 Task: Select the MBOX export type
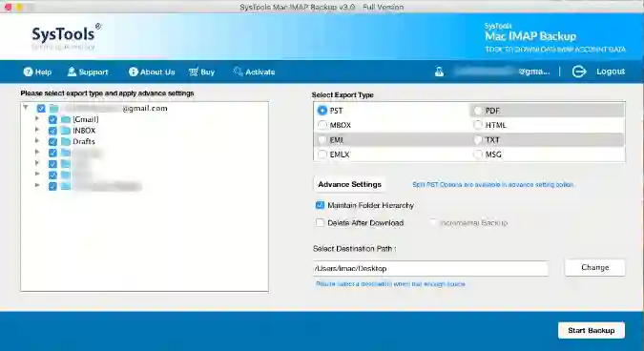[x=322, y=125]
